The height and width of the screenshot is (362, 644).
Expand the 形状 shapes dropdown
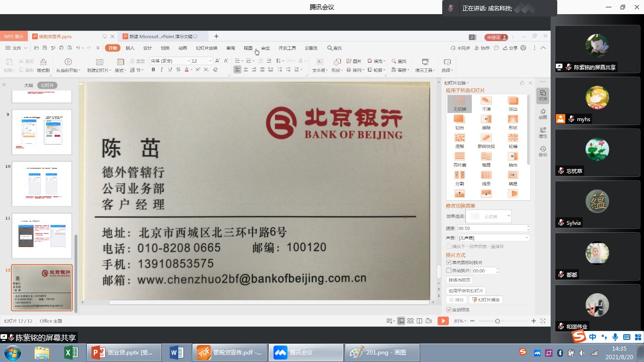pyautogui.click(x=337, y=70)
